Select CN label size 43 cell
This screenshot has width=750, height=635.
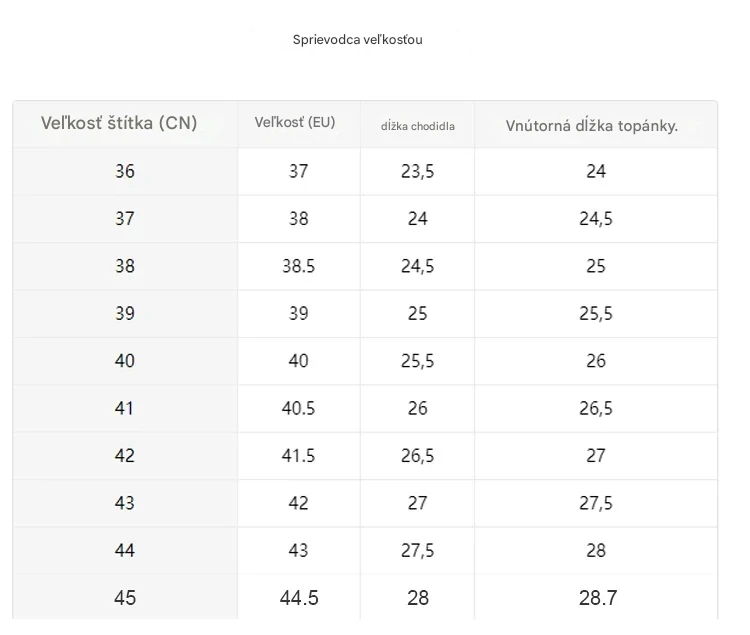coord(125,503)
